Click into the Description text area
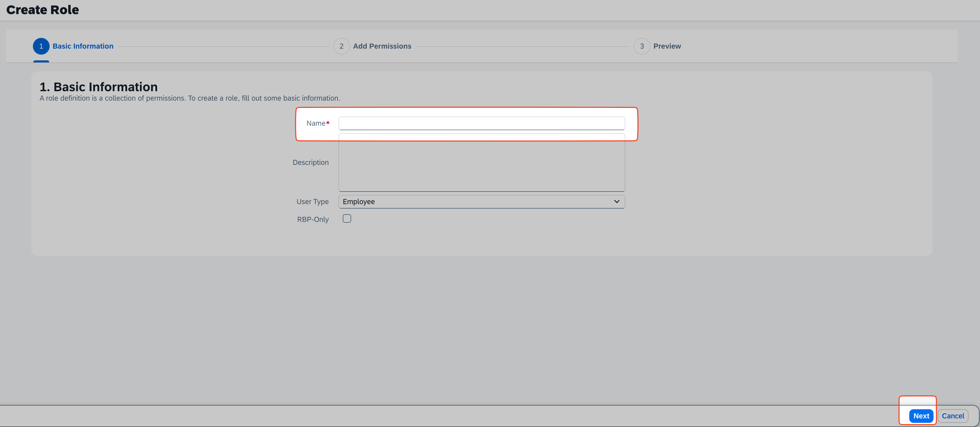 point(481,162)
